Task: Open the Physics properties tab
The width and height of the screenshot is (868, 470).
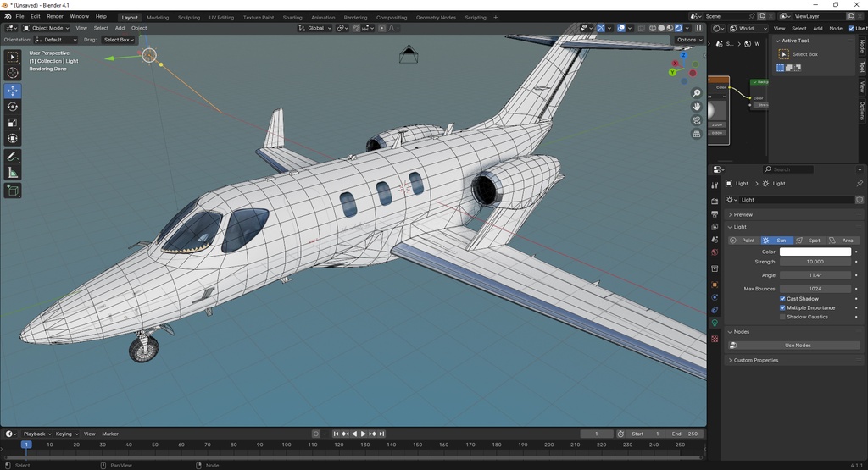Action: (x=715, y=297)
